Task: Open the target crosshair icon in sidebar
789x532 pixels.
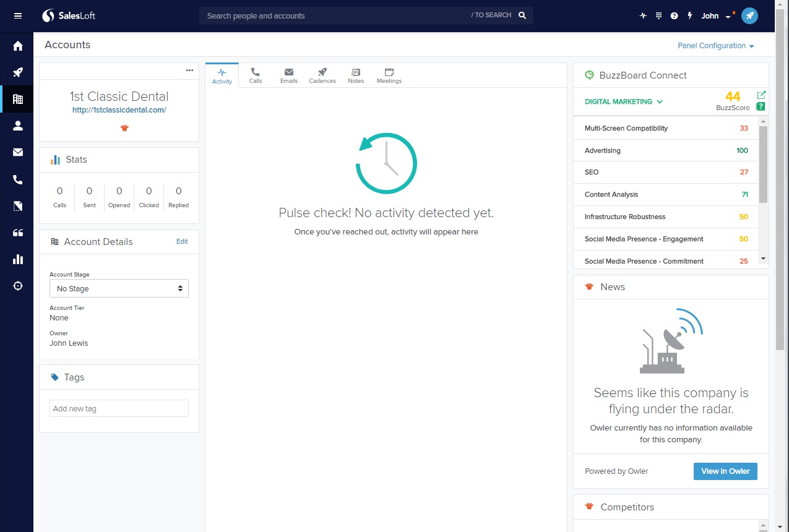Action: [18, 286]
